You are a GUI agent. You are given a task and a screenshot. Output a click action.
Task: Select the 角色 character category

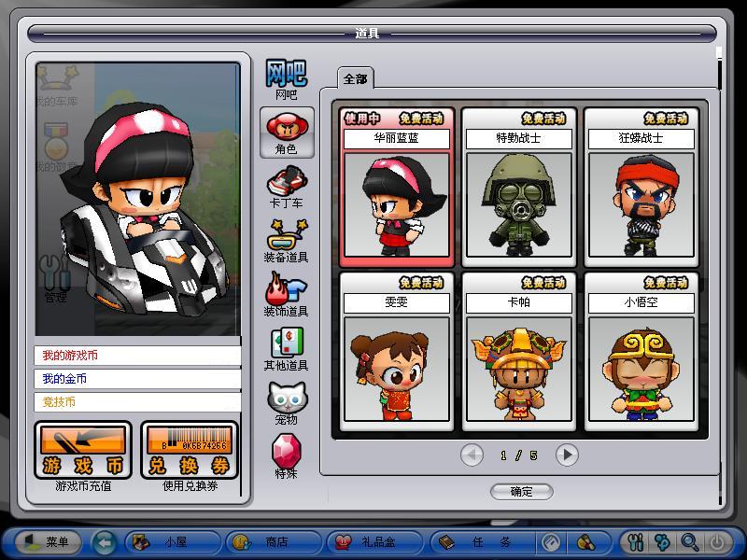point(287,132)
